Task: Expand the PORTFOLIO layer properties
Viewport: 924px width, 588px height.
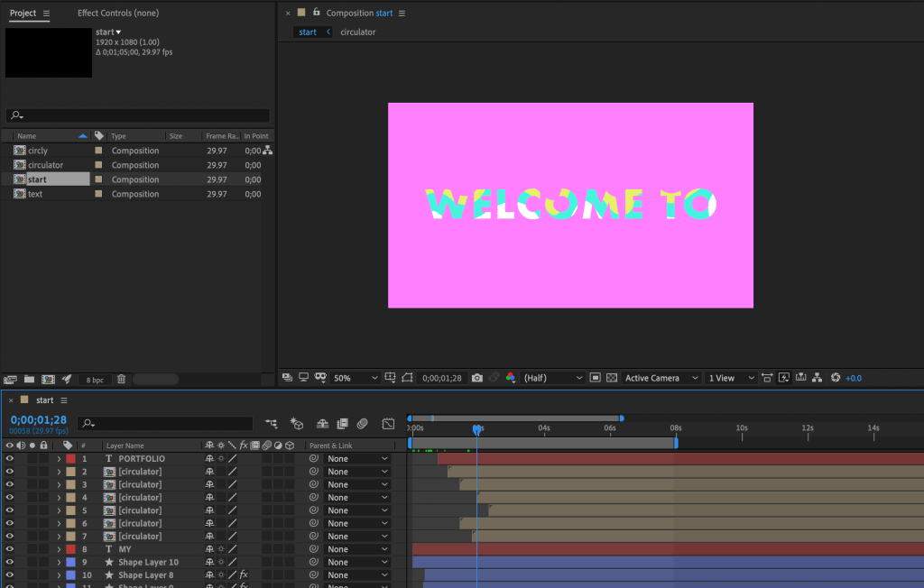Action: click(x=59, y=459)
